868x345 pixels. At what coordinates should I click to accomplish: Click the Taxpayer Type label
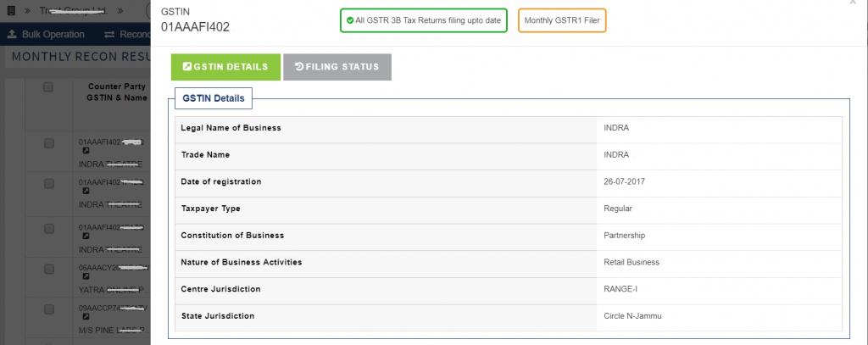click(x=210, y=209)
